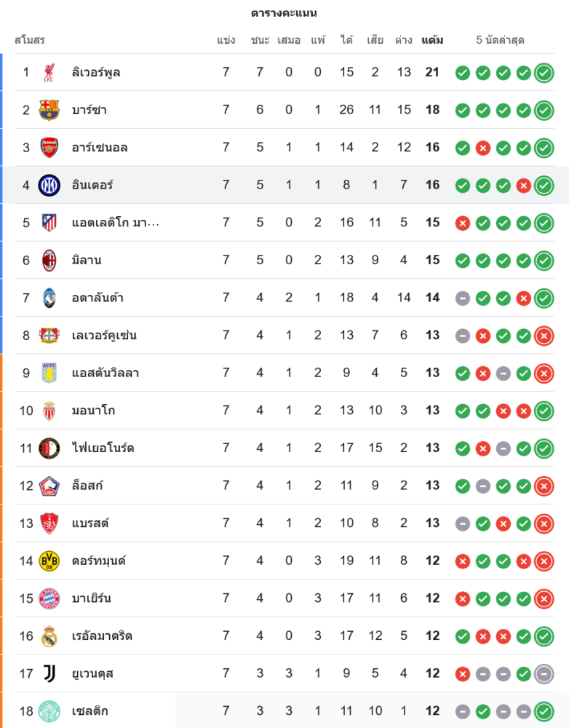This screenshot has height=728, width=569.
Task: Open the มอนาโก team name link
Action: pyautogui.click(x=94, y=411)
